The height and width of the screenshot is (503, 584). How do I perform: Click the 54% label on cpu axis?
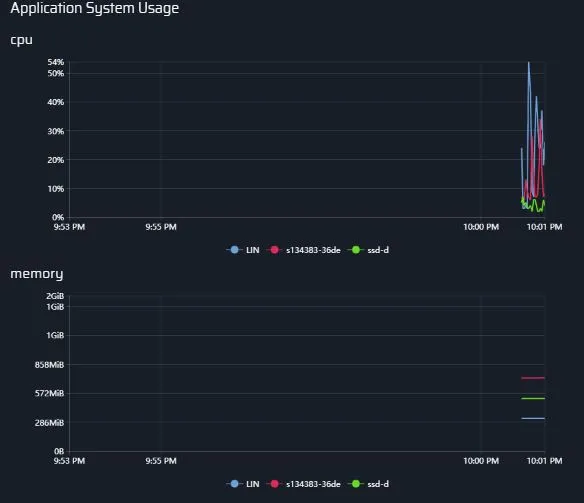56,62
